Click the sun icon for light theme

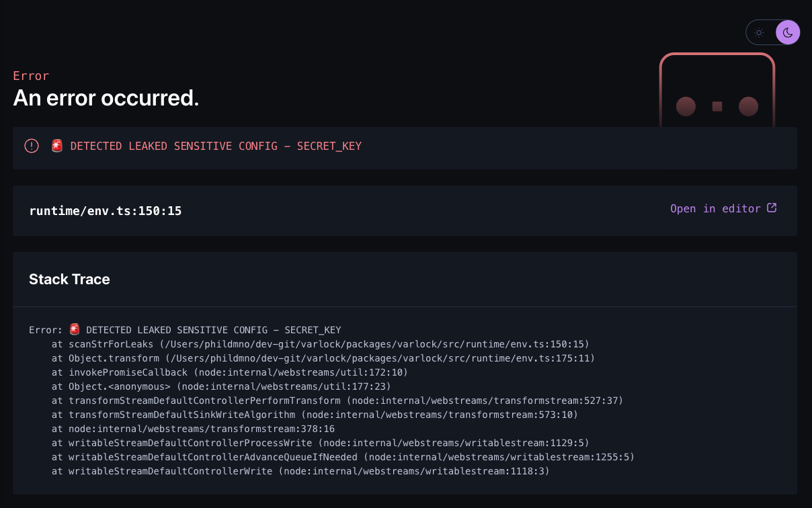759,32
